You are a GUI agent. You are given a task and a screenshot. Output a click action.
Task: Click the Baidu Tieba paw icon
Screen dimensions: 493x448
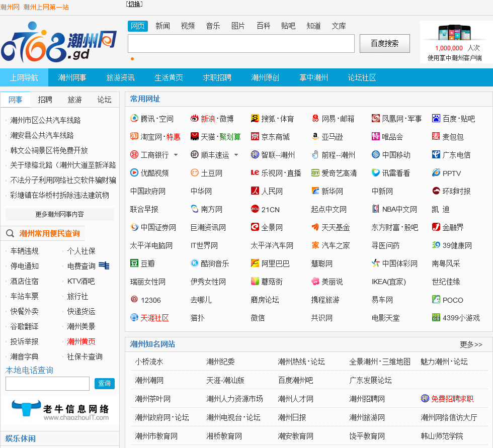[x=436, y=118]
